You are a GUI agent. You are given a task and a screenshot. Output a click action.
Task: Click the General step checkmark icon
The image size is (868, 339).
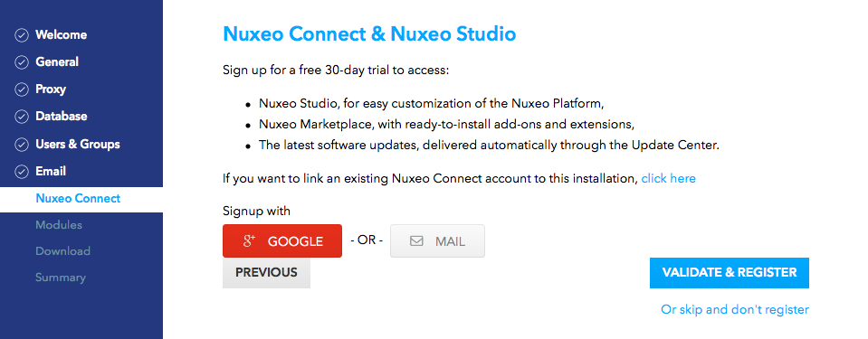pos(21,62)
